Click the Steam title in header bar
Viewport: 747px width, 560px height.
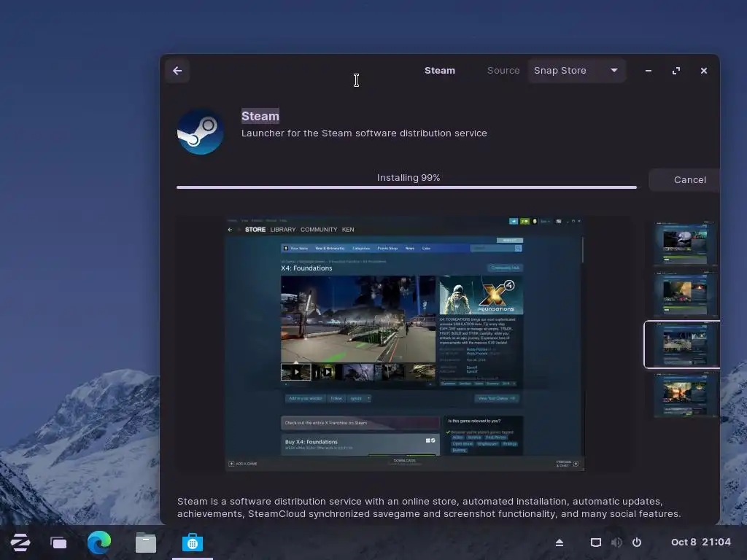(x=440, y=71)
